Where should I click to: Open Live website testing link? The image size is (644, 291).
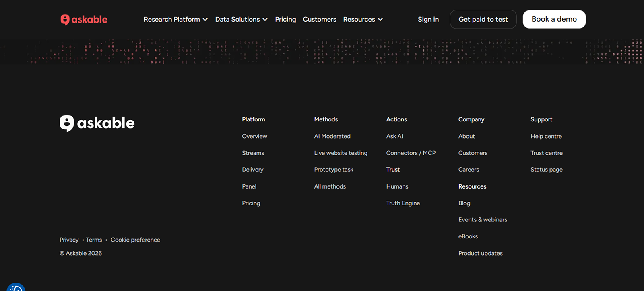click(341, 153)
